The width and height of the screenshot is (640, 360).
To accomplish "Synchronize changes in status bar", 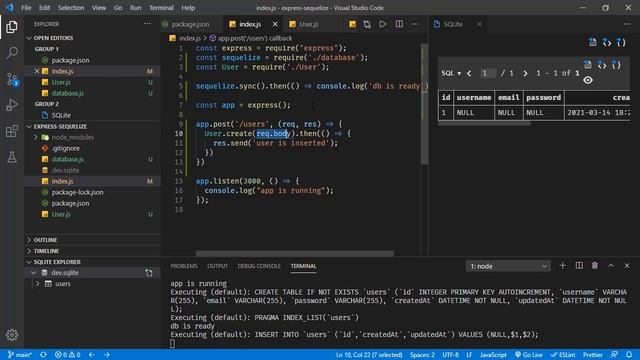I will point(43,355).
